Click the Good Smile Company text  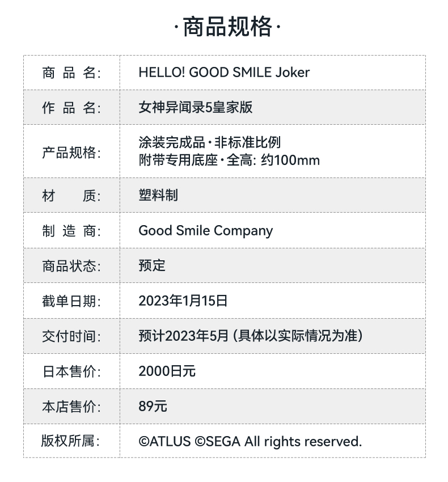coord(205,231)
